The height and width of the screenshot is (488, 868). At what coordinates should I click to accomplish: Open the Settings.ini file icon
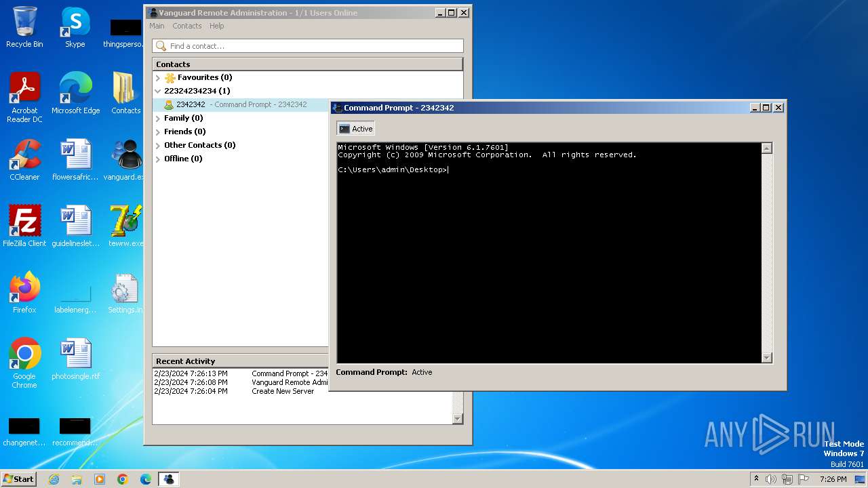point(126,293)
